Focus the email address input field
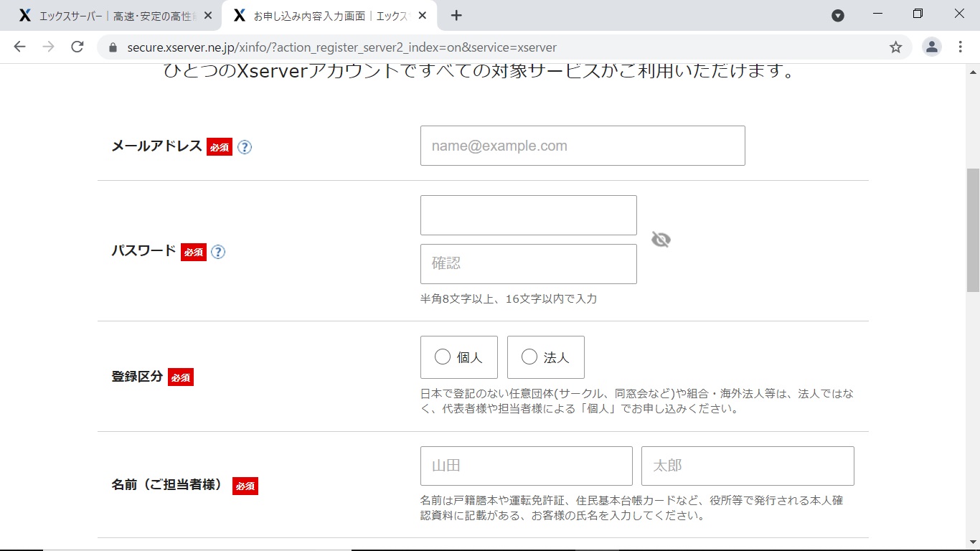This screenshot has width=980, height=551. click(x=583, y=146)
